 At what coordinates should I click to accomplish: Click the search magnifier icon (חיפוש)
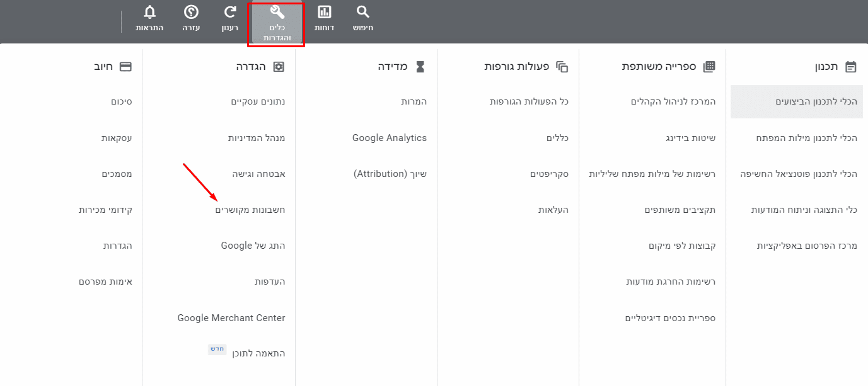point(362,12)
